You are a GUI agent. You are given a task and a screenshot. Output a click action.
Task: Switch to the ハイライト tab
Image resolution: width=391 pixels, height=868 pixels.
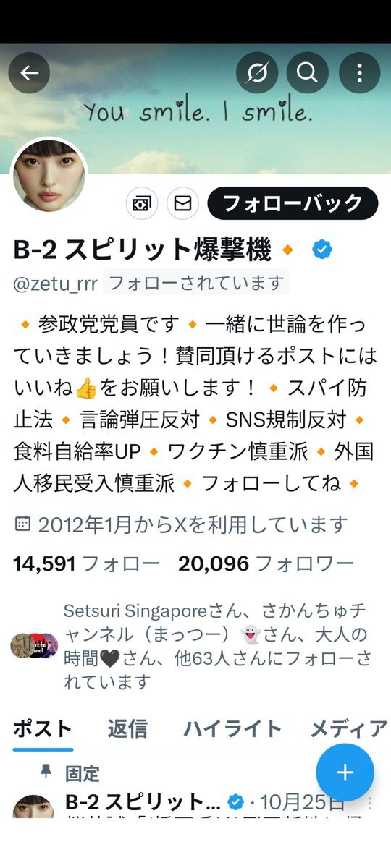(x=232, y=728)
